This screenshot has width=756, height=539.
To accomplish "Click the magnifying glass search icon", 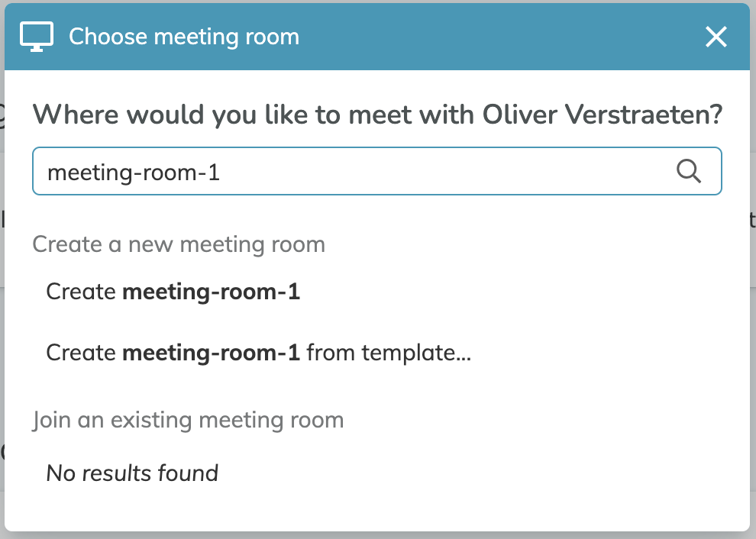I will point(689,171).
